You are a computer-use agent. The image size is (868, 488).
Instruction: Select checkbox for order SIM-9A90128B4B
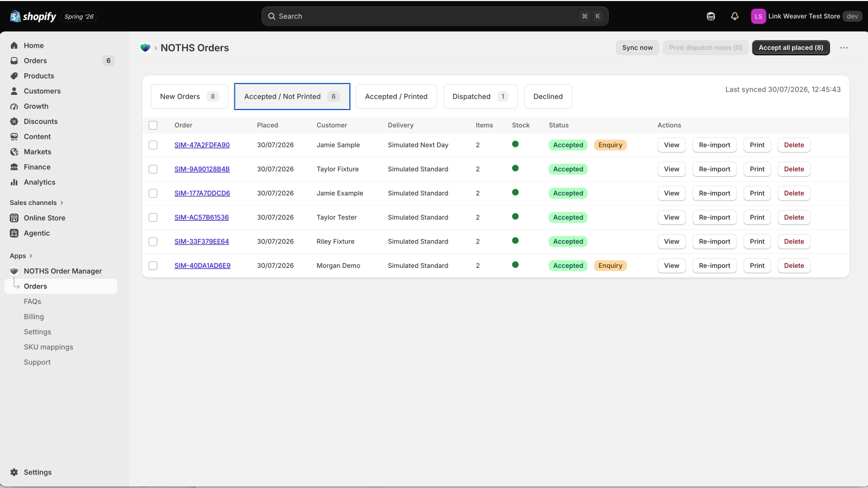[x=153, y=169]
